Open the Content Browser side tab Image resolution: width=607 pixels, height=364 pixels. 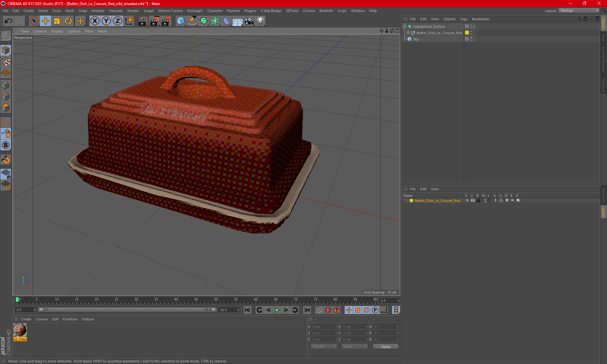tap(604, 59)
